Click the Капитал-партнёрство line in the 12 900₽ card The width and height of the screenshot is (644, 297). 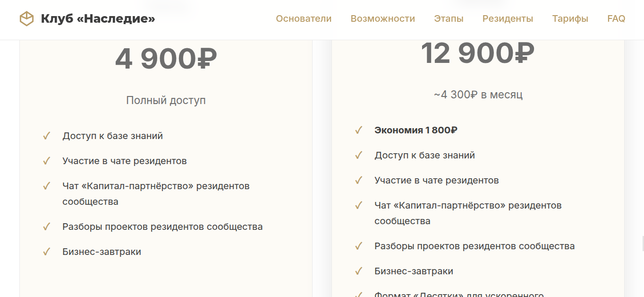tap(468, 213)
